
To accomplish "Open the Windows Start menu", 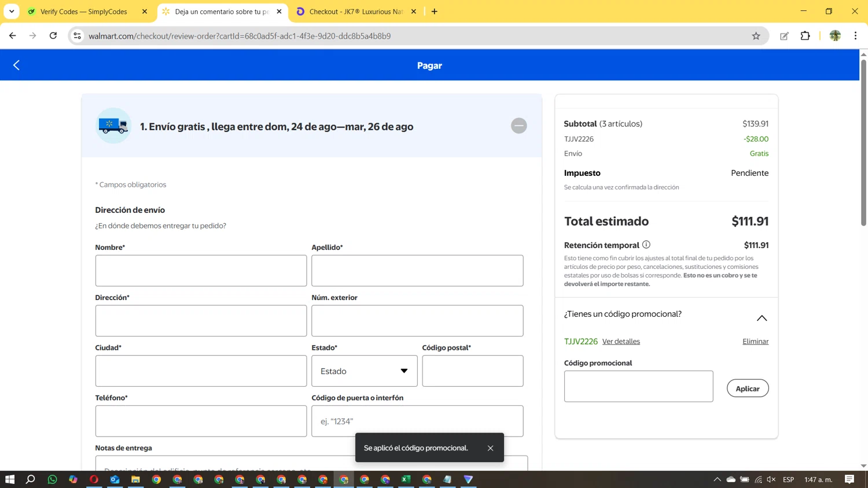I will (x=10, y=479).
